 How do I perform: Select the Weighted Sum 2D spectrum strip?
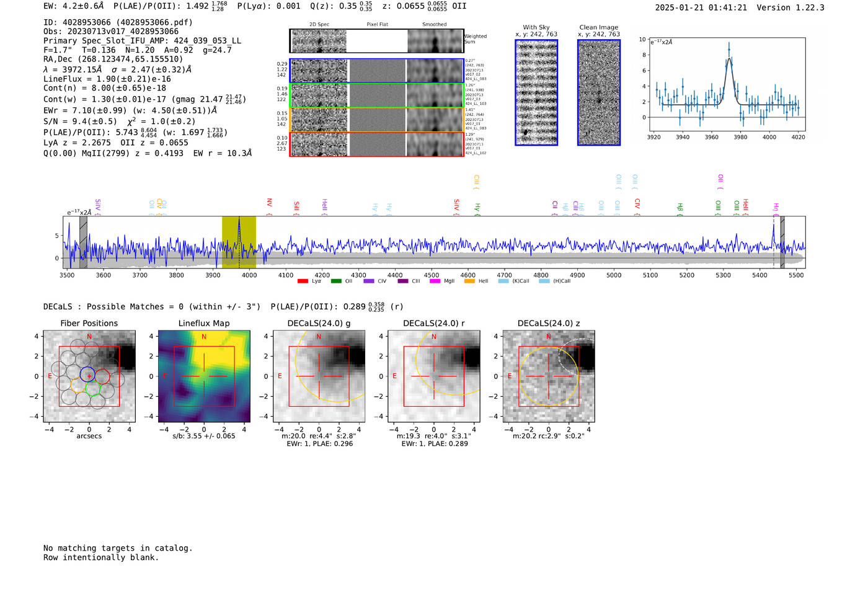pos(377,41)
